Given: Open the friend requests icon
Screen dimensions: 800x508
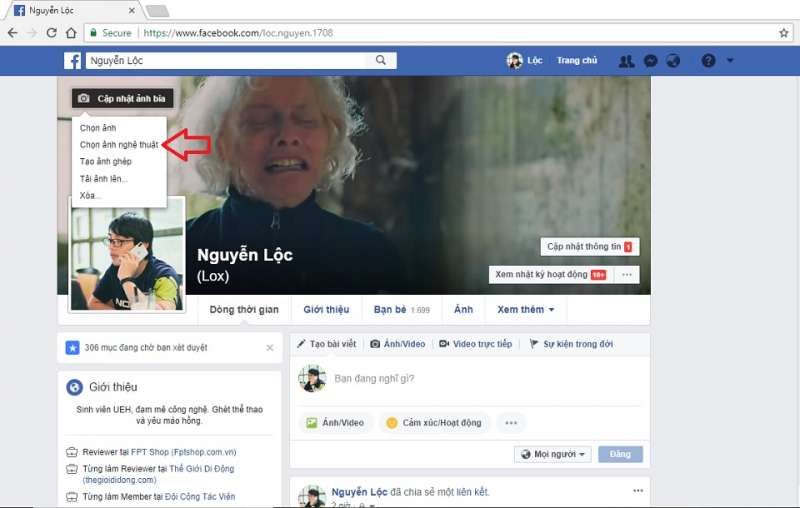Looking at the screenshot, I should (626, 61).
